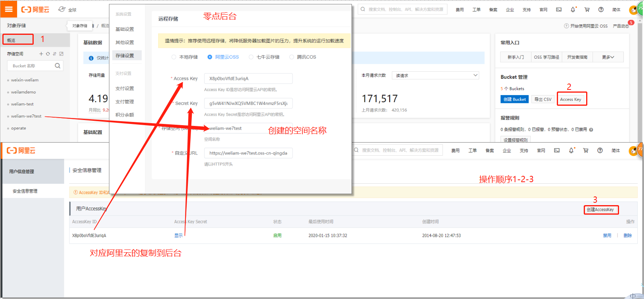Viewport: 644px width, 299px height.
Task: Open shopping cart icon in top OSS console
Action: click(587, 10)
